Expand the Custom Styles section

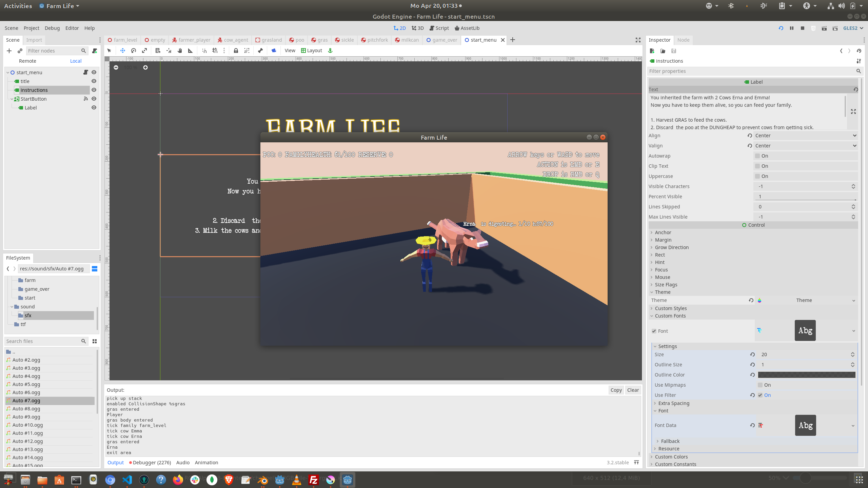click(x=670, y=308)
